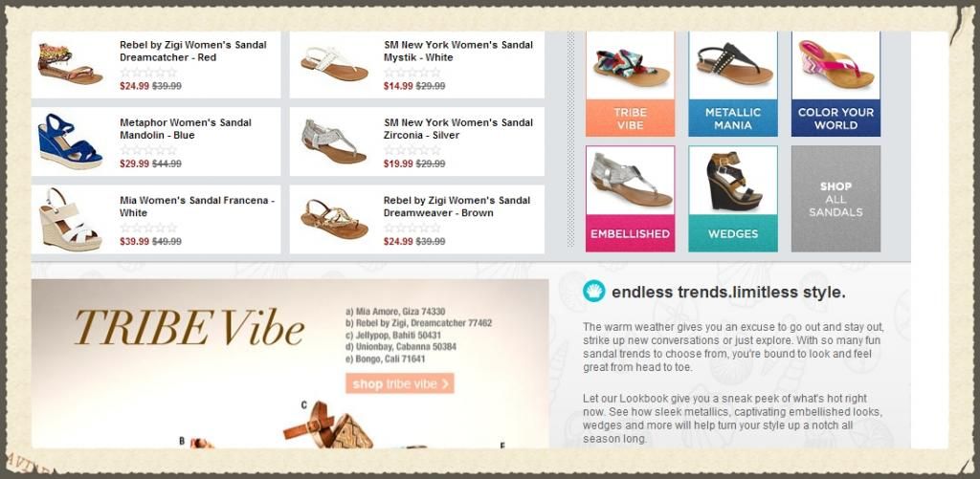Viewport: 980px width, 479px height.
Task: Open Metaphor Mandolin Blue sandal link
Action: pyautogui.click(x=186, y=129)
